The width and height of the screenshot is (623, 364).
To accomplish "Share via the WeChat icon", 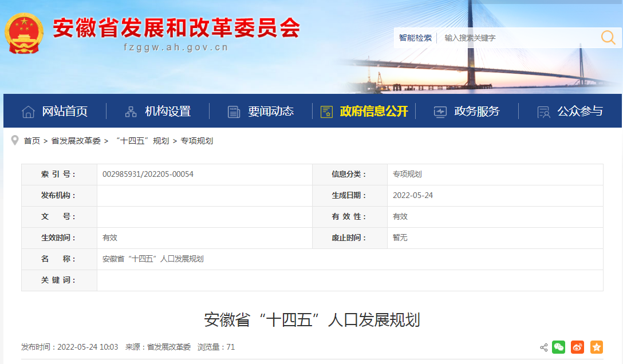I will 558,347.
